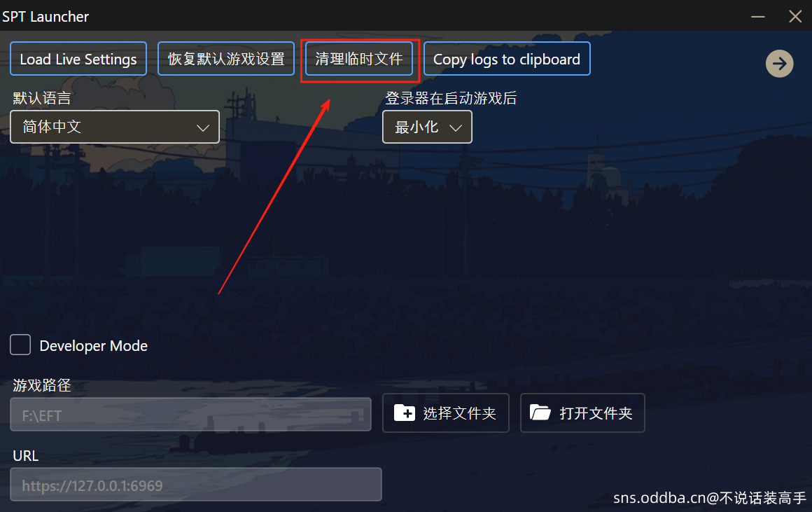Click the highlighted 清理临时文件 button
The width and height of the screenshot is (812, 512).
pos(359,59)
